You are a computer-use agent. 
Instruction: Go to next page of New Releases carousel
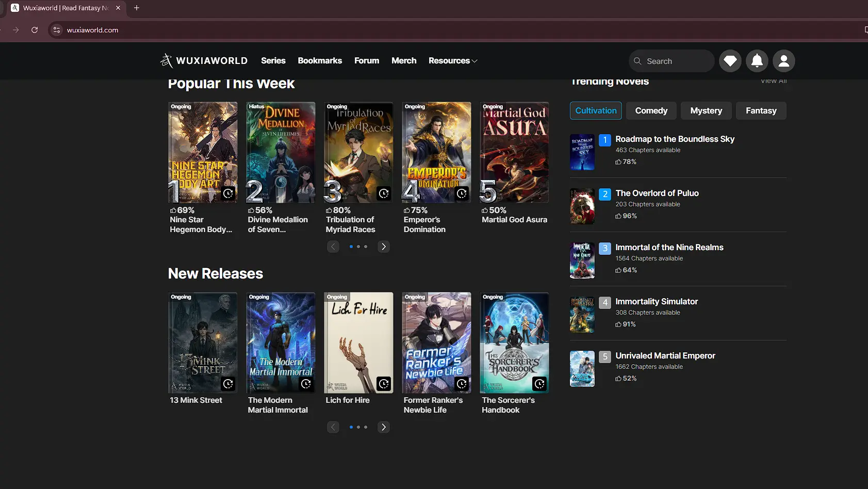[384, 427]
